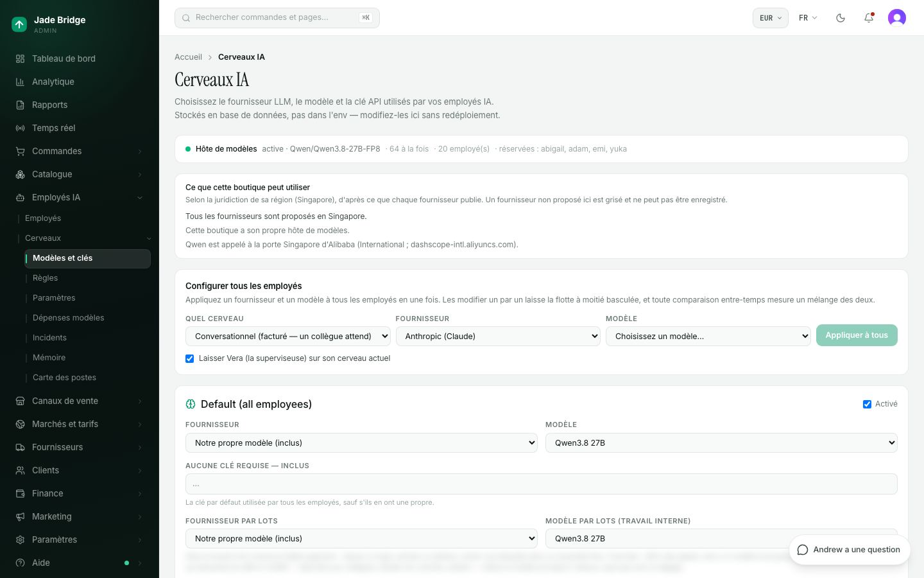Open Fournisseur dropdown showing Anthropic (Claude)

[498, 336]
